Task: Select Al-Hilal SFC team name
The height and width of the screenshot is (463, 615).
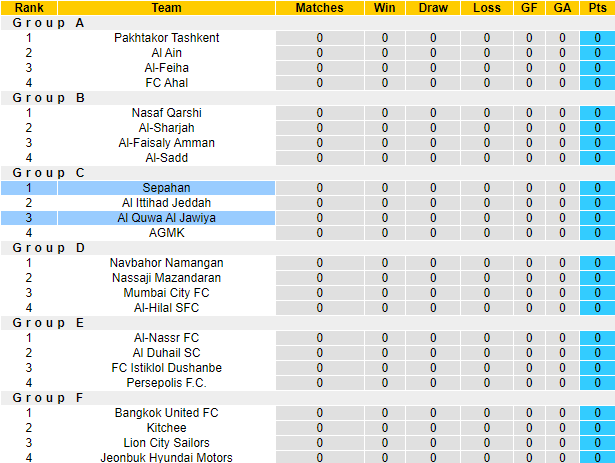Action: pos(166,308)
